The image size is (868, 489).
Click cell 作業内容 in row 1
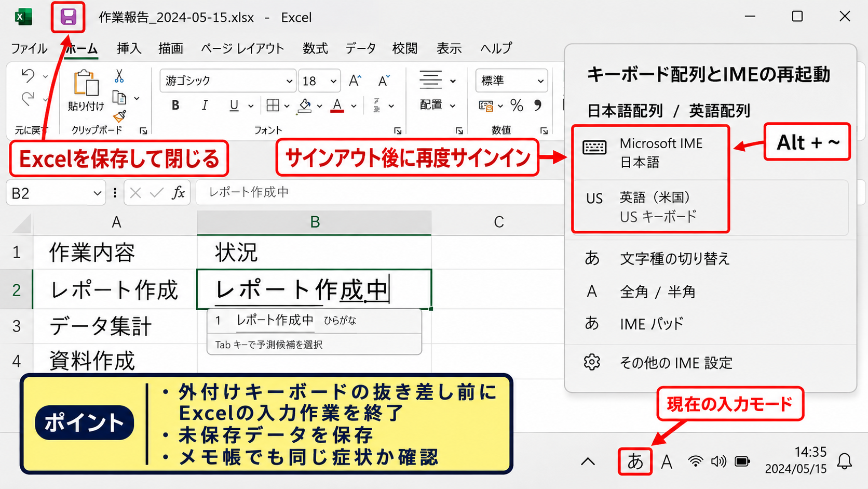coord(115,253)
